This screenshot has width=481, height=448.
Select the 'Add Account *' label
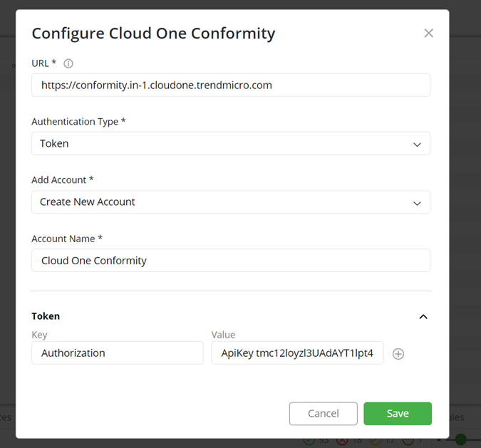pyautogui.click(x=63, y=179)
